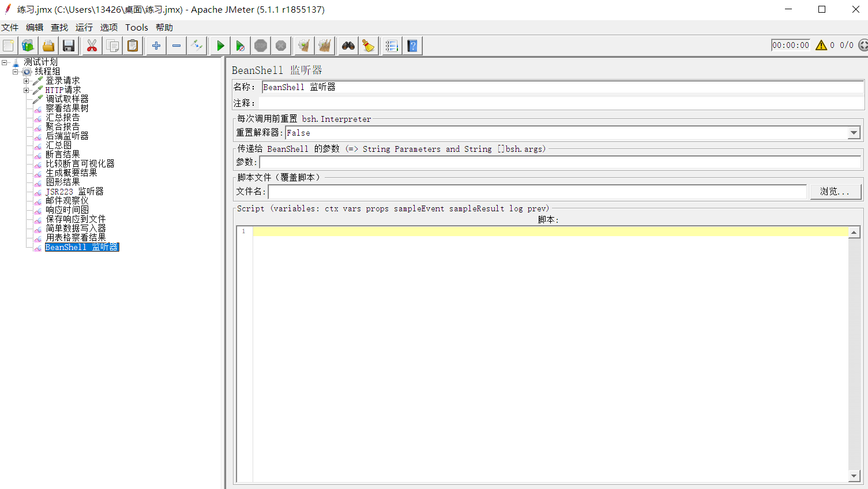Open the Function Helper dialog icon
This screenshot has width=868, height=489.
point(392,46)
